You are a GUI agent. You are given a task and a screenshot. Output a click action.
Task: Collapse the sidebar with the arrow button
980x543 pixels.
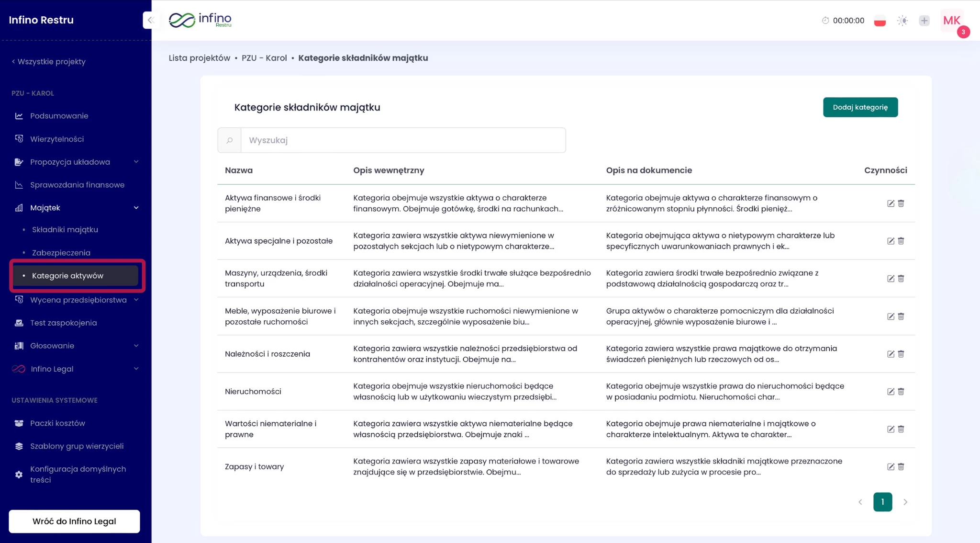tap(151, 20)
